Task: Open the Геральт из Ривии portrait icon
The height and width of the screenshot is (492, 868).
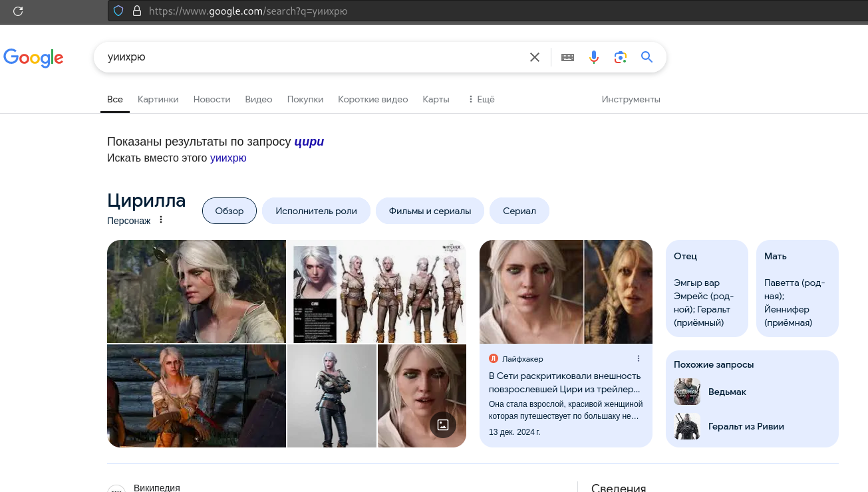Action: tap(687, 426)
